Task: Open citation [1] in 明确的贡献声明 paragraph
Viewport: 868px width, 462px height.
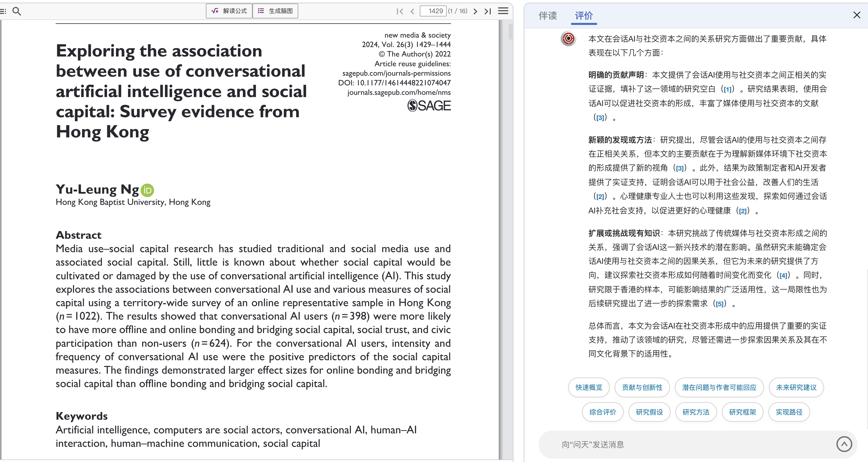Action: (727, 89)
